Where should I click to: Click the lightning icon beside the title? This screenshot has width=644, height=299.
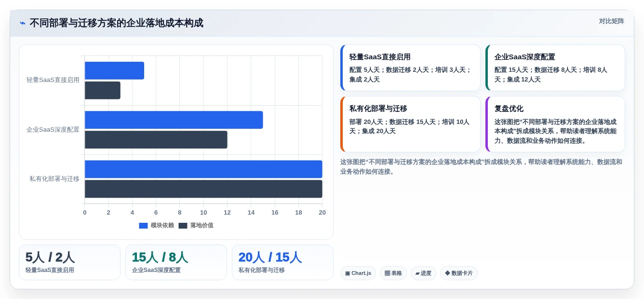tap(23, 23)
